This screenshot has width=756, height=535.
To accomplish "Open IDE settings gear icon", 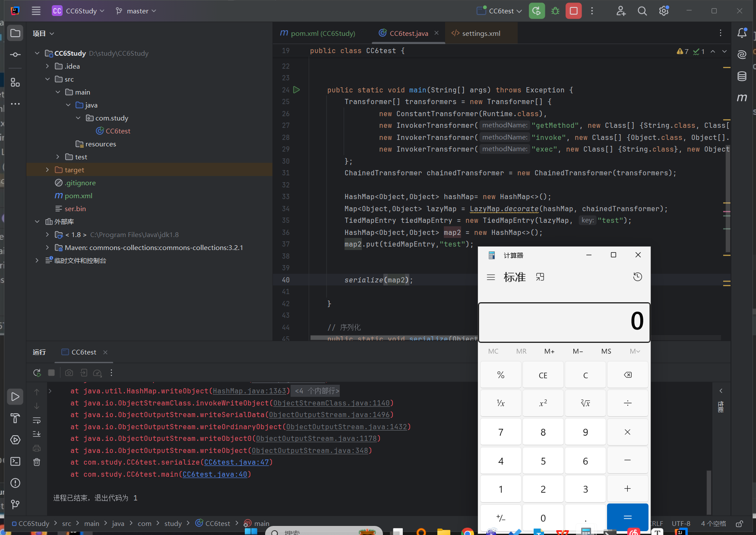I will point(664,11).
